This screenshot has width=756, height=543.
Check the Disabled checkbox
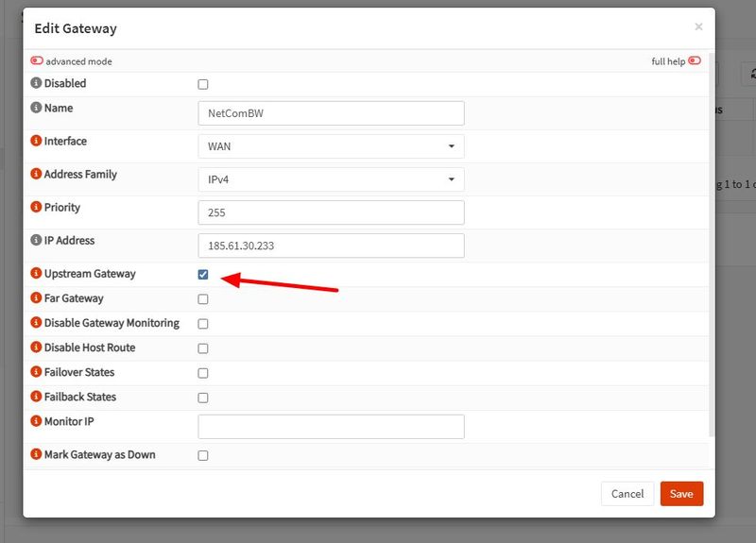(x=203, y=84)
